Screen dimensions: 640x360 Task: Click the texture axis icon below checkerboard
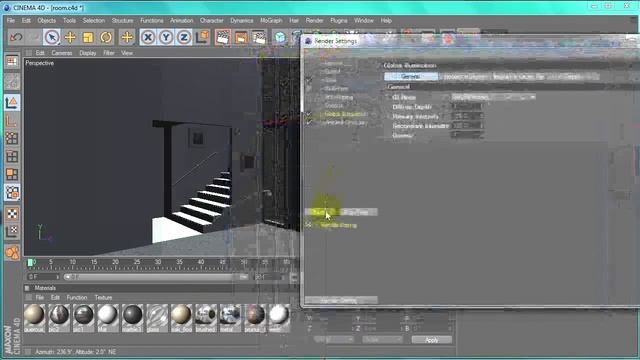coord(12,231)
